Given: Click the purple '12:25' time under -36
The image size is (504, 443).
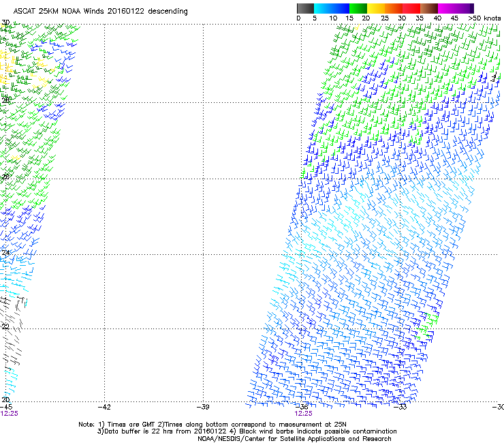Looking at the screenshot, I should click(x=304, y=414).
